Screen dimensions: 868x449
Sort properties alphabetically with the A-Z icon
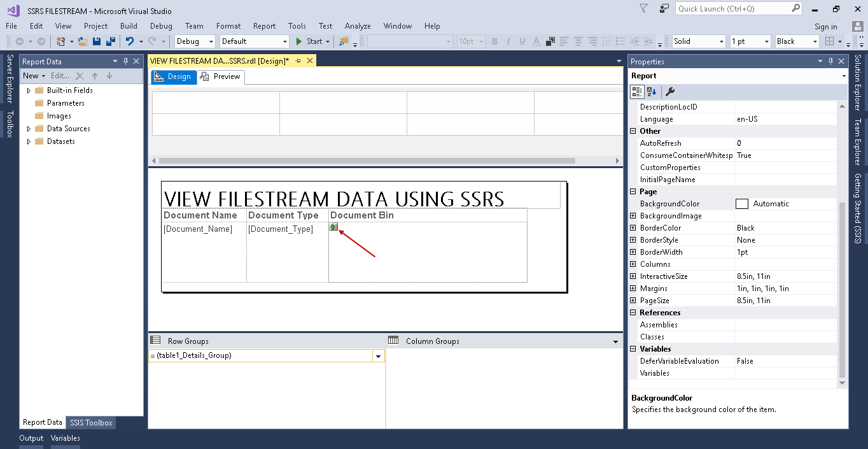pyautogui.click(x=652, y=92)
